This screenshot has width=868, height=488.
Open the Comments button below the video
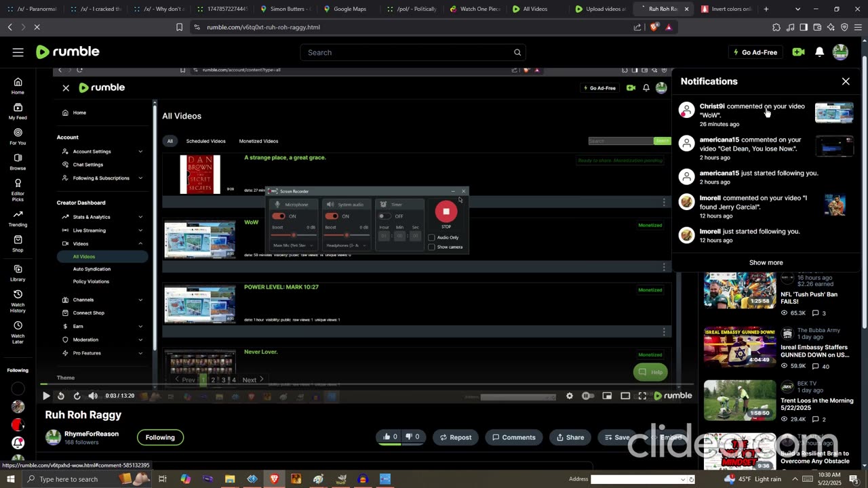(514, 437)
